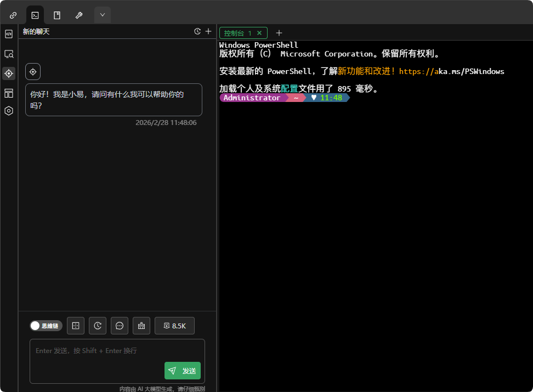Open the link icon tab in top bar
Viewport: 533px width, 392px height.
[x=13, y=15]
